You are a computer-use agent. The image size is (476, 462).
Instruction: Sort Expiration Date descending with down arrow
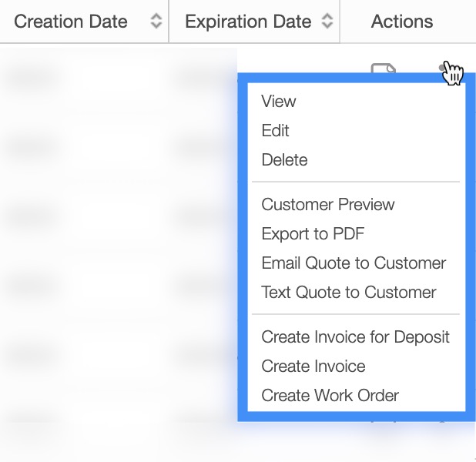pos(327,26)
